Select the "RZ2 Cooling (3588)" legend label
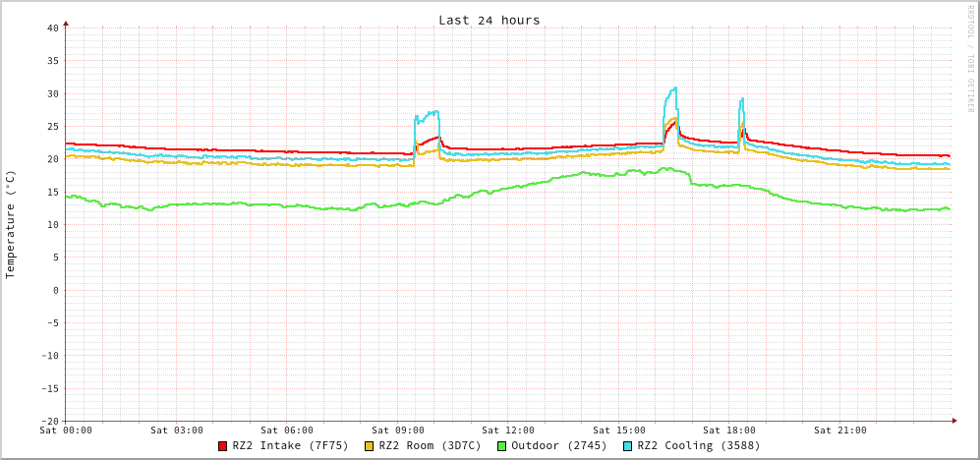This screenshot has height=460, width=980. coord(698,446)
